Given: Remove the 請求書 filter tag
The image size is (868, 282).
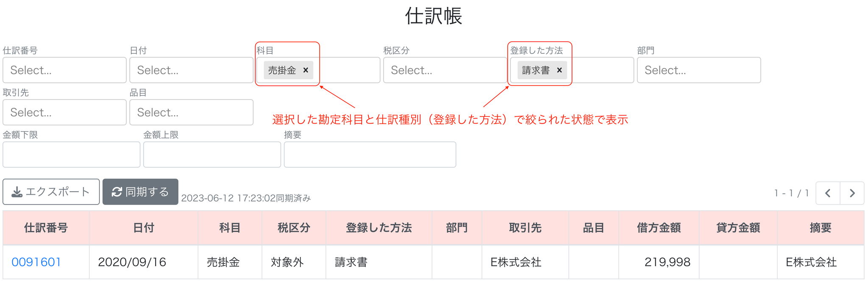Looking at the screenshot, I should point(559,70).
